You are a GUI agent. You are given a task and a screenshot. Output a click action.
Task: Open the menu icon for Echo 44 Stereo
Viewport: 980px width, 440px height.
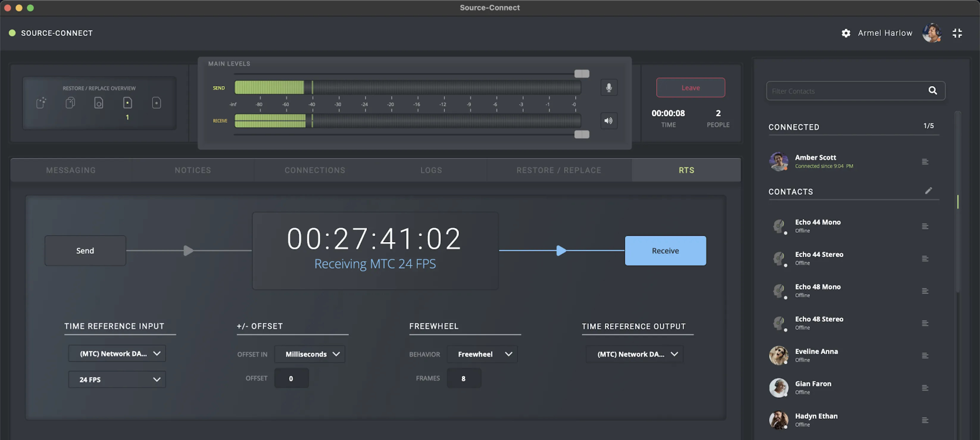[925, 259]
